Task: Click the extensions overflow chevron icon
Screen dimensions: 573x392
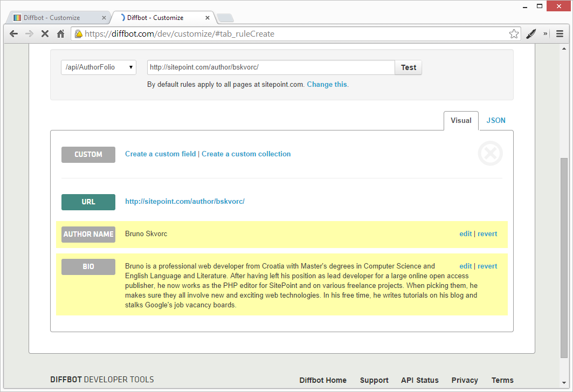Action: tap(544, 33)
